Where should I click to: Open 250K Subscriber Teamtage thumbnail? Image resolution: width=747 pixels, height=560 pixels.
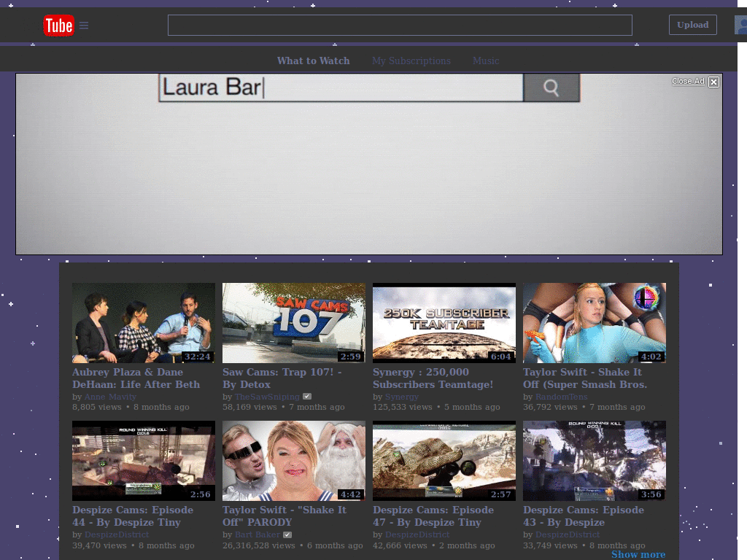(x=444, y=323)
